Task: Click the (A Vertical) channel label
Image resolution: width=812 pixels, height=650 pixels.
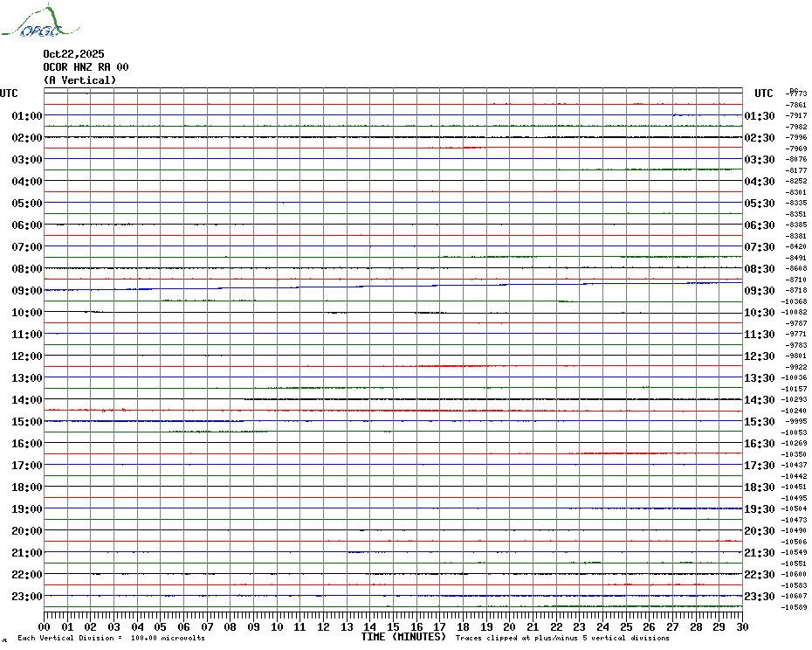Action: click(79, 80)
